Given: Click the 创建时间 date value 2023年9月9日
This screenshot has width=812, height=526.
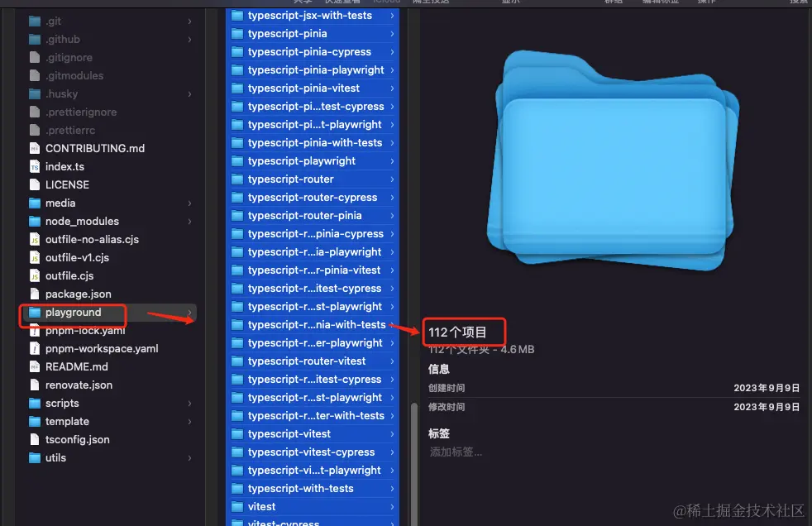Looking at the screenshot, I should tap(767, 388).
